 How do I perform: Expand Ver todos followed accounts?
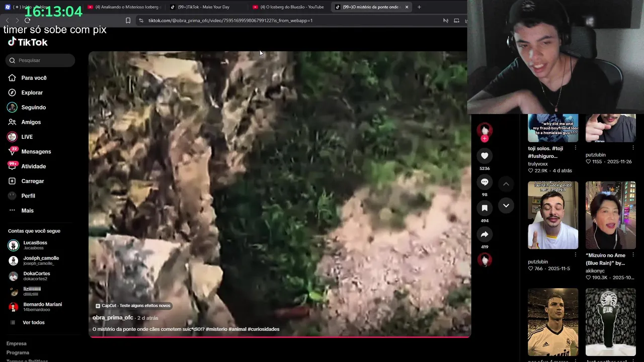[x=33, y=322]
